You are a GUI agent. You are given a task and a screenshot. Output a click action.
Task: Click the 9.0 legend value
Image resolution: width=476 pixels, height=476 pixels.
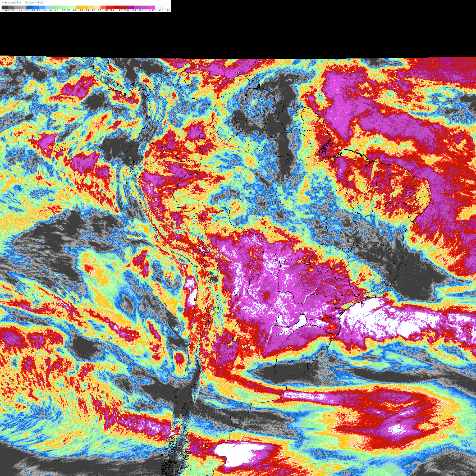(x=112, y=10)
